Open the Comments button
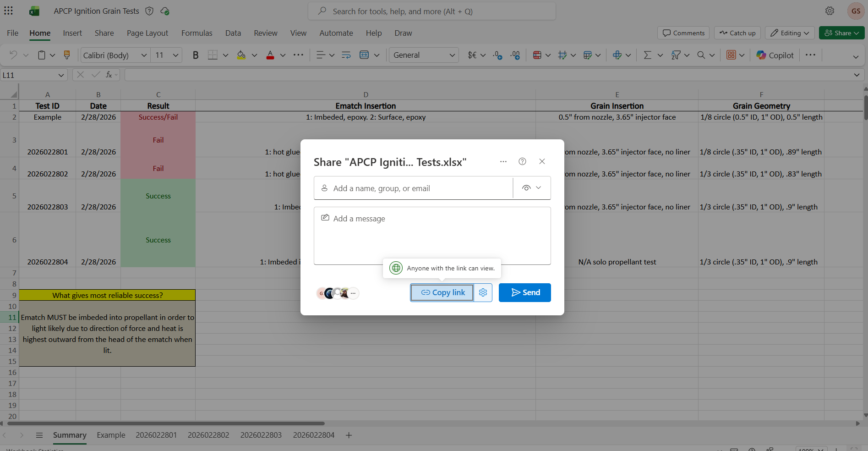The width and height of the screenshot is (868, 451). [683, 33]
